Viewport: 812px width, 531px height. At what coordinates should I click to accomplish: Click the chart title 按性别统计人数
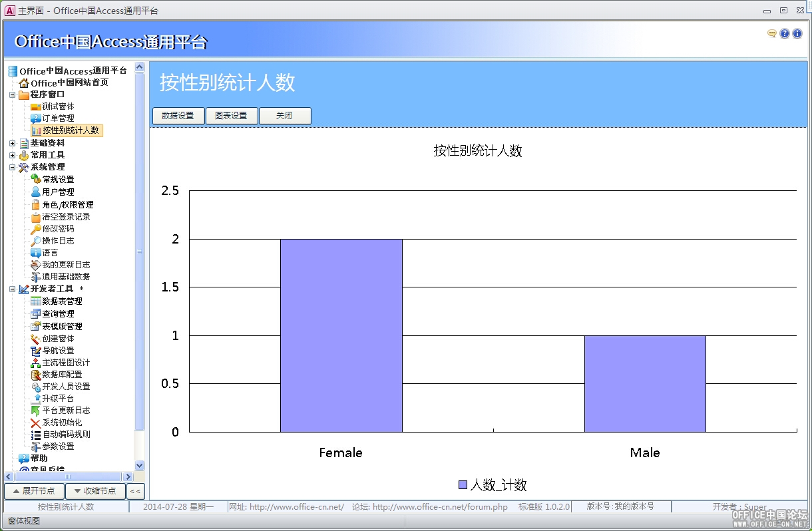(478, 151)
